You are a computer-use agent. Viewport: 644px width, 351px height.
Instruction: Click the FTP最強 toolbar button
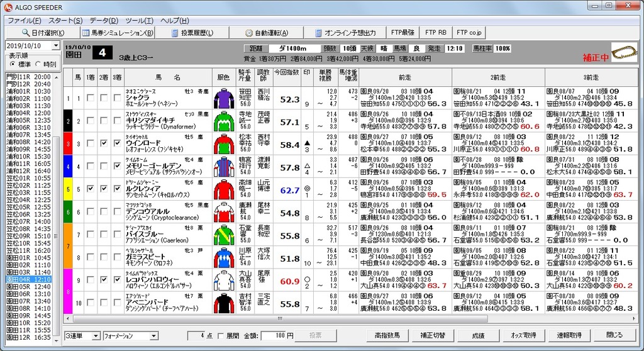[x=403, y=33]
